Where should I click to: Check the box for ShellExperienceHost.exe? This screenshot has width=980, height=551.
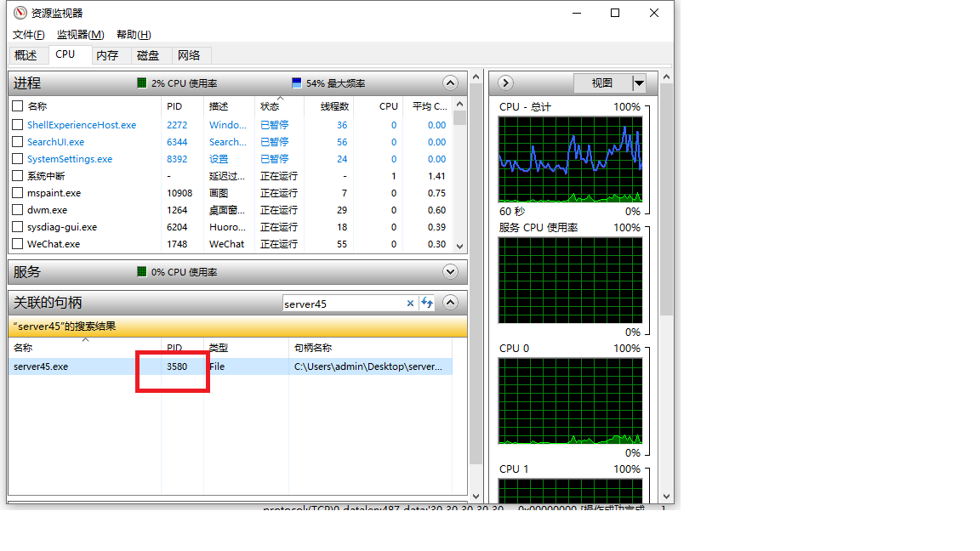[x=18, y=125]
